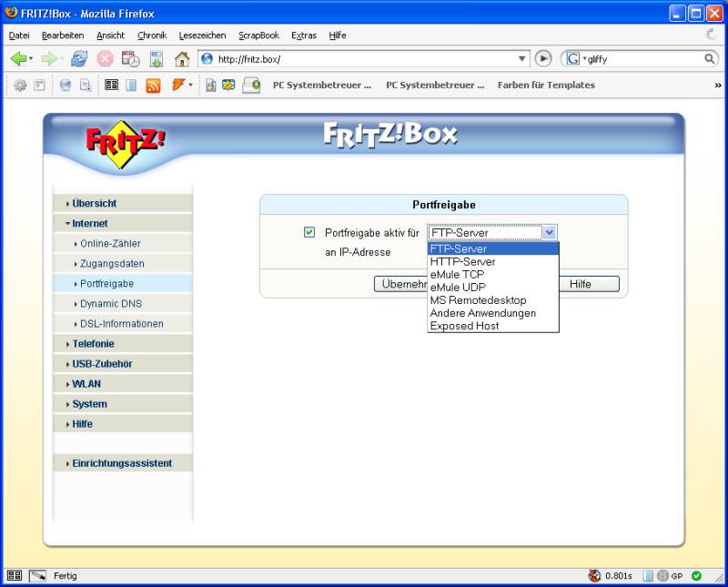Viewport: 728px width, 587px height.
Task: Open the Lesezeichen menu
Action: [202, 35]
